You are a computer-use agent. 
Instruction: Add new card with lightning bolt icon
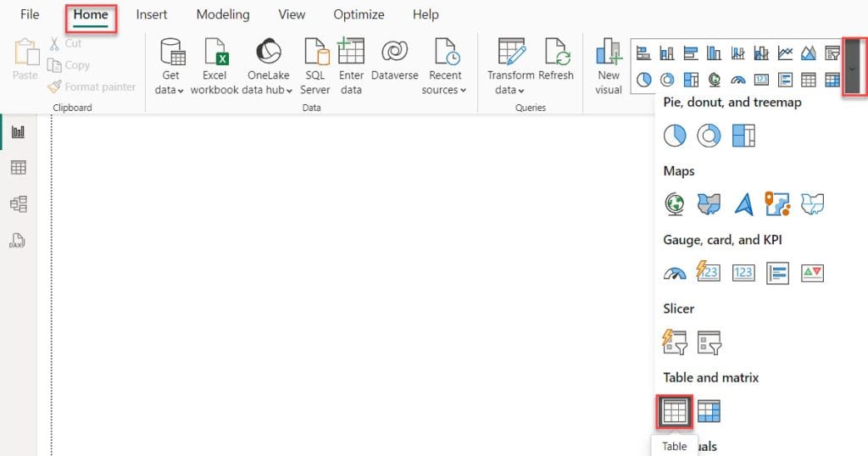[x=709, y=271]
